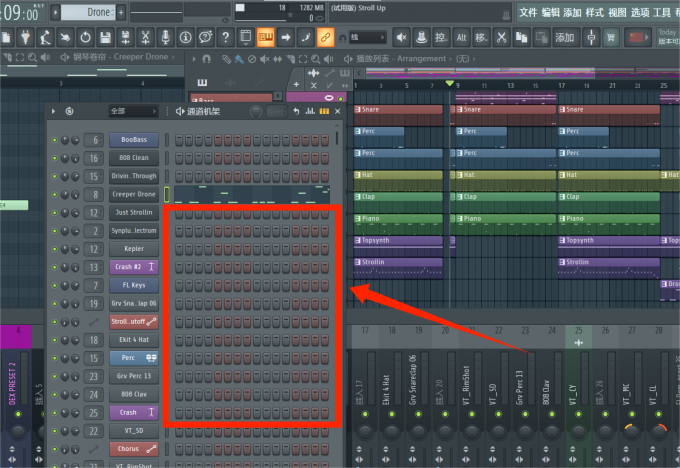
Task: Toggle the Kepler channel mute LED
Action: pyautogui.click(x=54, y=249)
